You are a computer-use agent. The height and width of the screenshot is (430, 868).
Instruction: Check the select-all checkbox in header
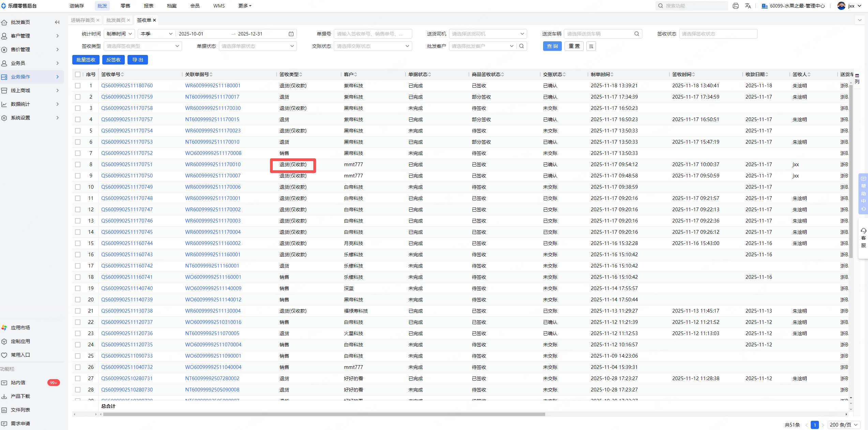click(x=78, y=74)
